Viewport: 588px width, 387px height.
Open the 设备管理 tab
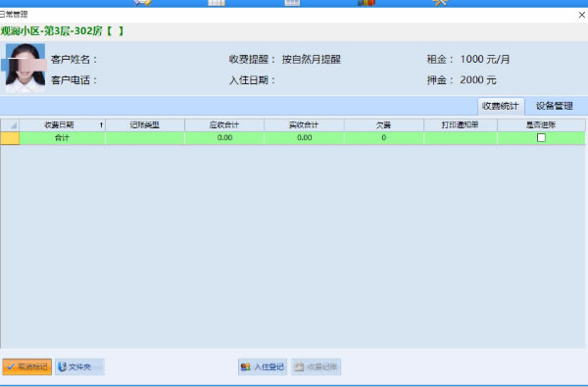point(554,106)
